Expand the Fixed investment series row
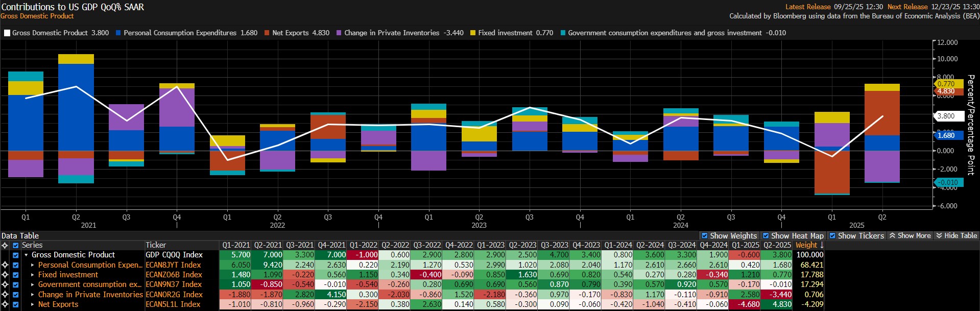This screenshot has height=311, width=980. 33,275
